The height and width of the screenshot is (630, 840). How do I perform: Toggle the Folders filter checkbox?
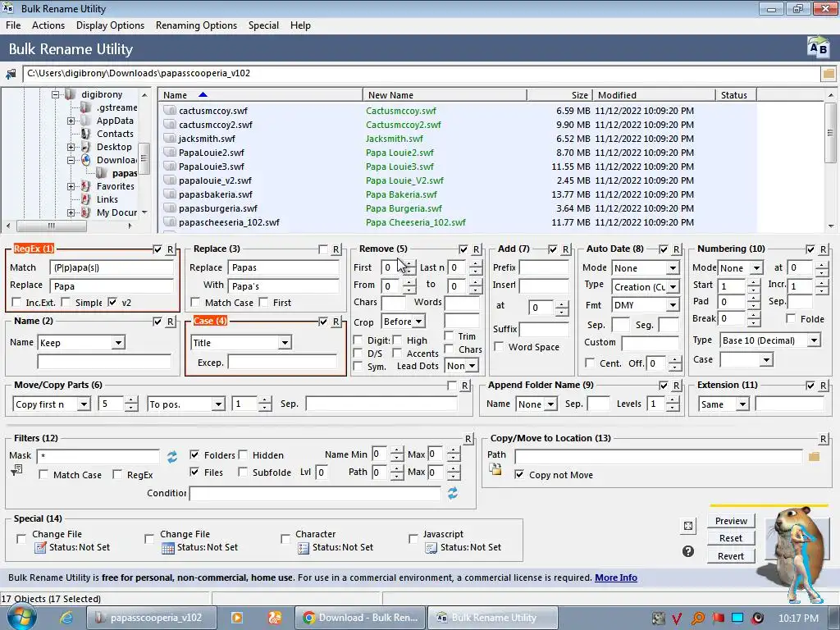tap(194, 454)
